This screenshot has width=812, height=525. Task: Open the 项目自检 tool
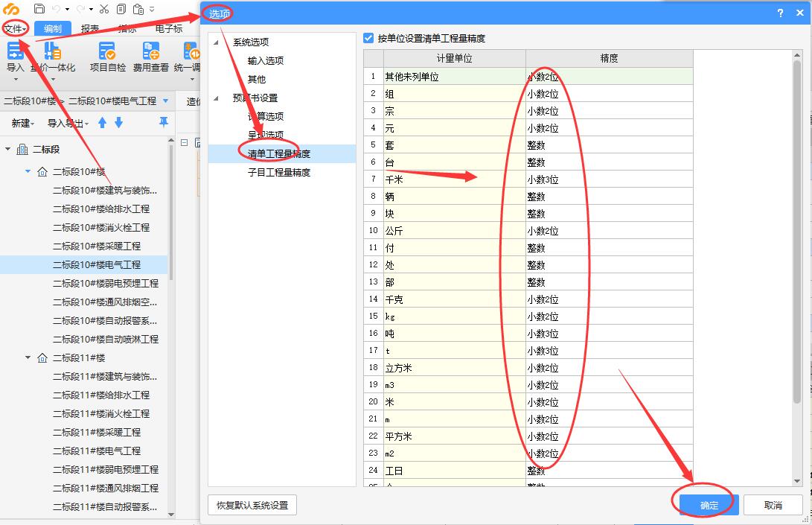108,57
